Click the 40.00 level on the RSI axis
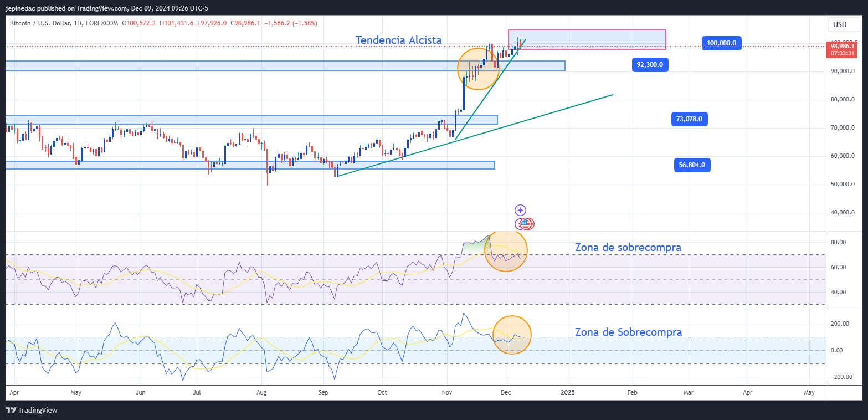This screenshot has width=868, height=420. pyautogui.click(x=838, y=292)
